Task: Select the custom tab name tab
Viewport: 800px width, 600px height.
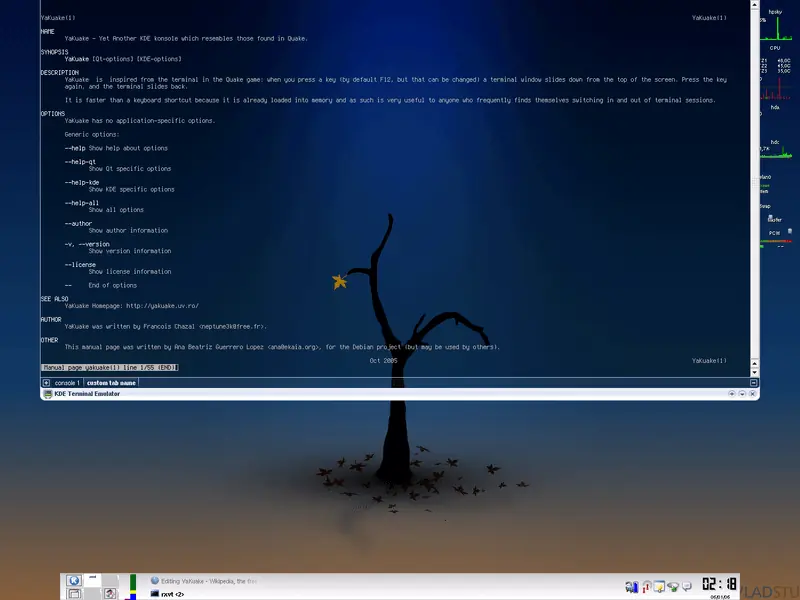Action: [x=111, y=383]
